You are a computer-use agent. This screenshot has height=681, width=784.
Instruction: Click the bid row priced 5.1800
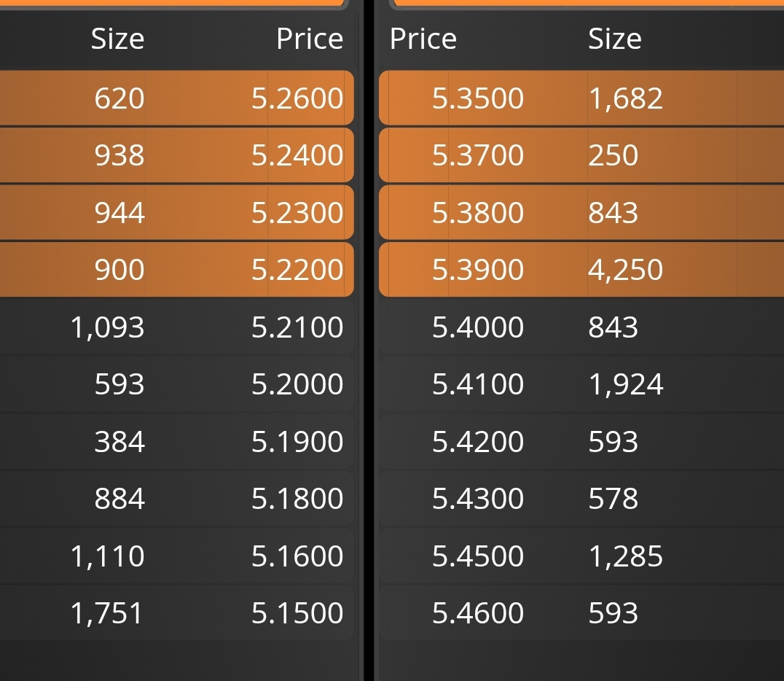click(x=176, y=499)
